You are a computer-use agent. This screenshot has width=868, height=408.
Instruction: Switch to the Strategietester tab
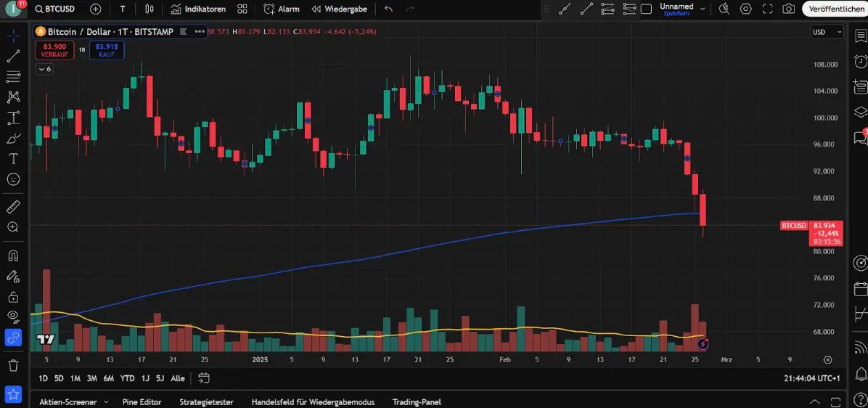[206, 401]
